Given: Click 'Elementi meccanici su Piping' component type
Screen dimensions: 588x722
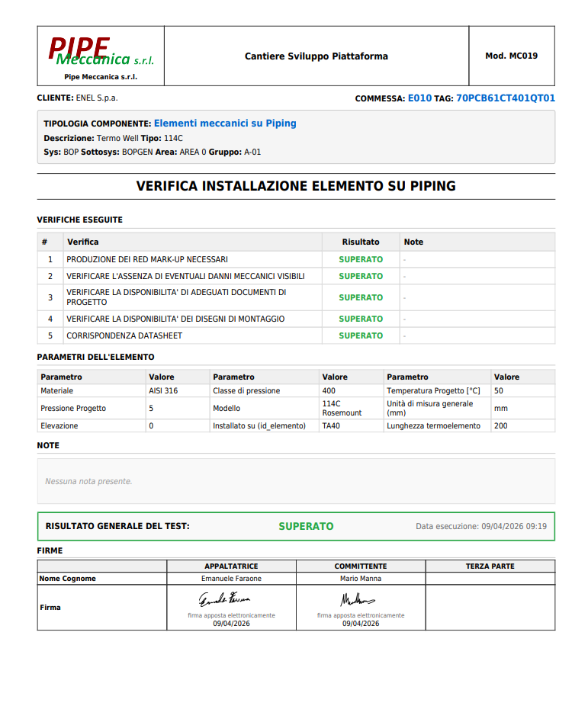Looking at the screenshot, I should [x=225, y=124].
